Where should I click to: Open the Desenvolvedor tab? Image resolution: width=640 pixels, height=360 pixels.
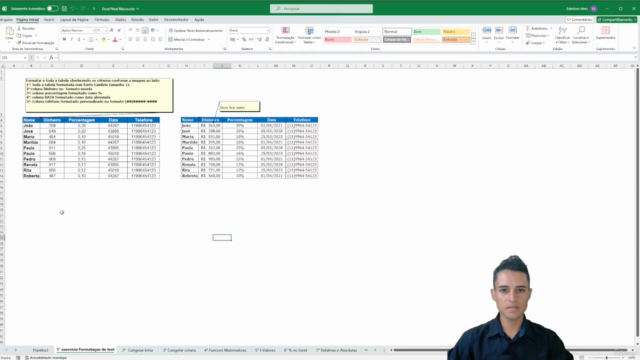tap(176, 20)
